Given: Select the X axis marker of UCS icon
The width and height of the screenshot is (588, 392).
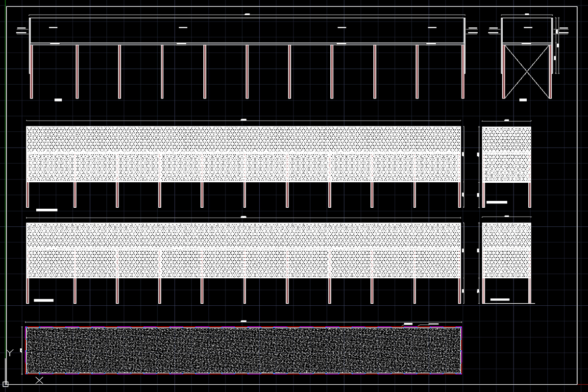Looking at the screenshot, I should (x=40, y=380).
